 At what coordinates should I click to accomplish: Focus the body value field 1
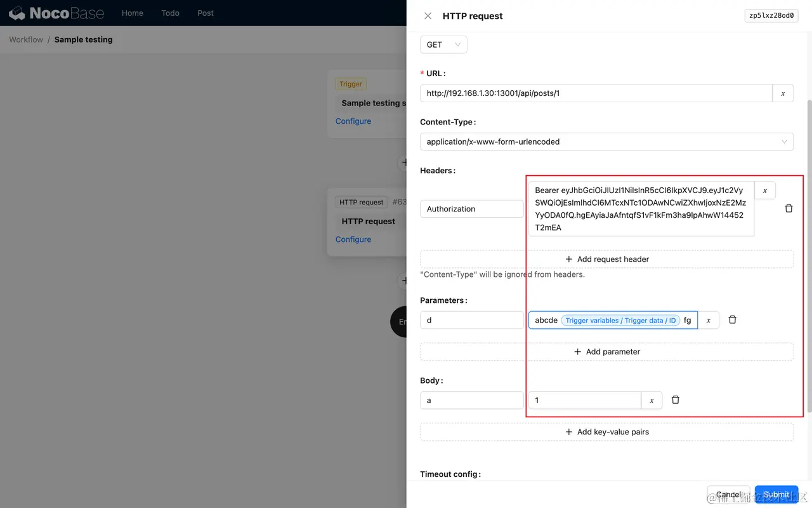585,400
